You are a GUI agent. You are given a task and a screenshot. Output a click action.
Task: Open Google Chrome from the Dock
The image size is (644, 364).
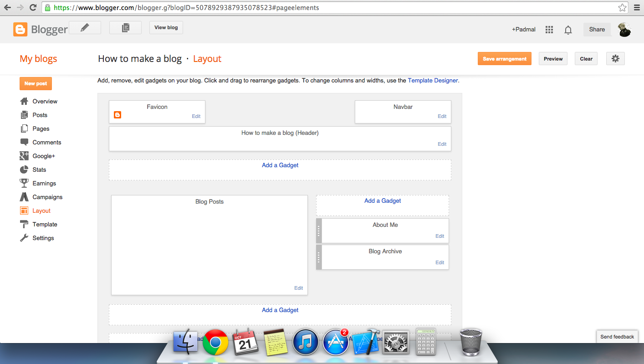[215, 342]
